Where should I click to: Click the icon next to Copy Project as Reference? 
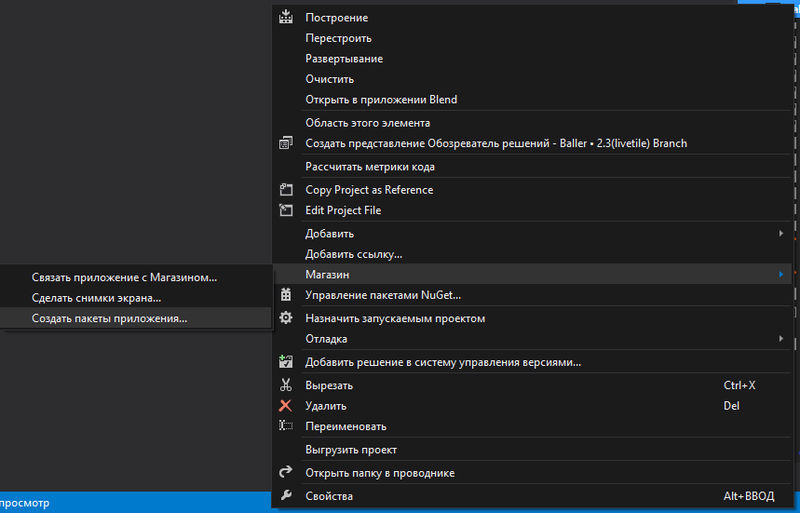pos(286,189)
